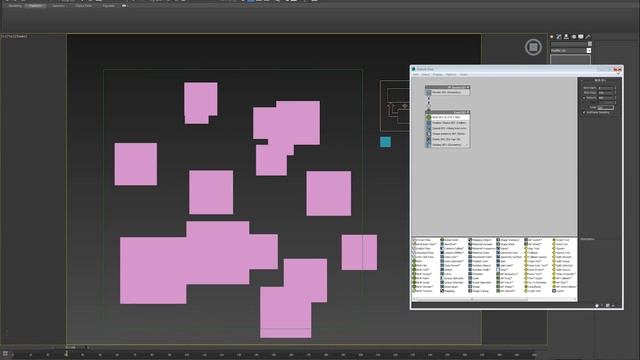The height and width of the screenshot is (360, 640).
Task: Open the Display menu in Particle View
Action: (x=438, y=74)
